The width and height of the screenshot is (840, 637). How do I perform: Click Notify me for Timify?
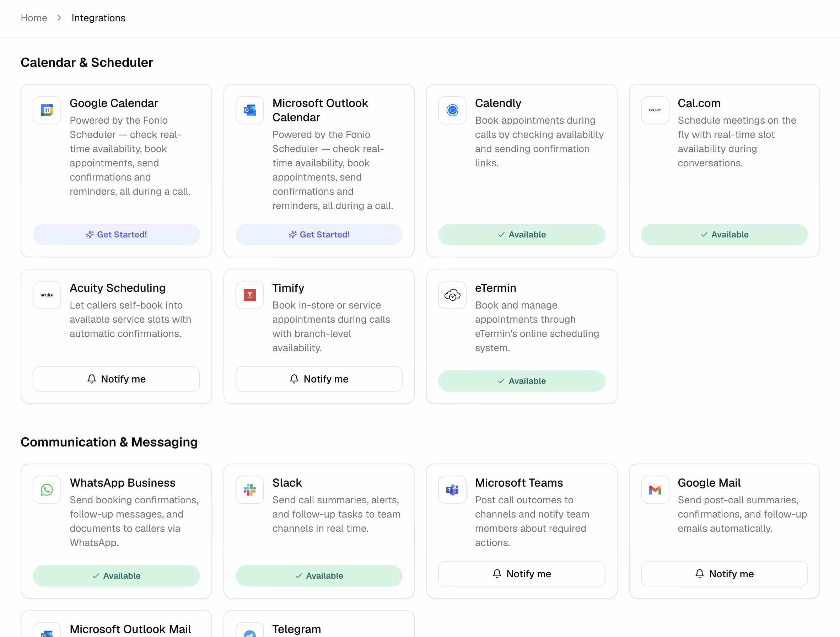(319, 379)
